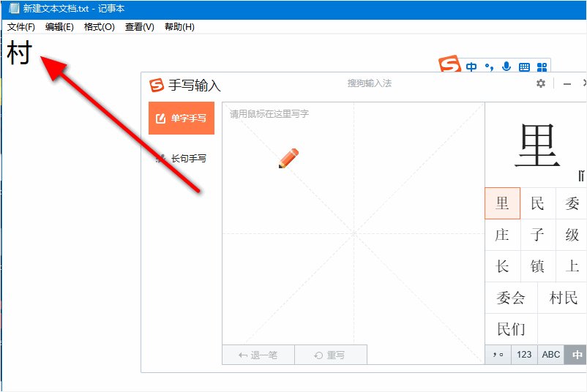Image resolution: width=587 pixels, height=392 pixels.
Task: Click the microphone voice input icon
Action: (506, 67)
